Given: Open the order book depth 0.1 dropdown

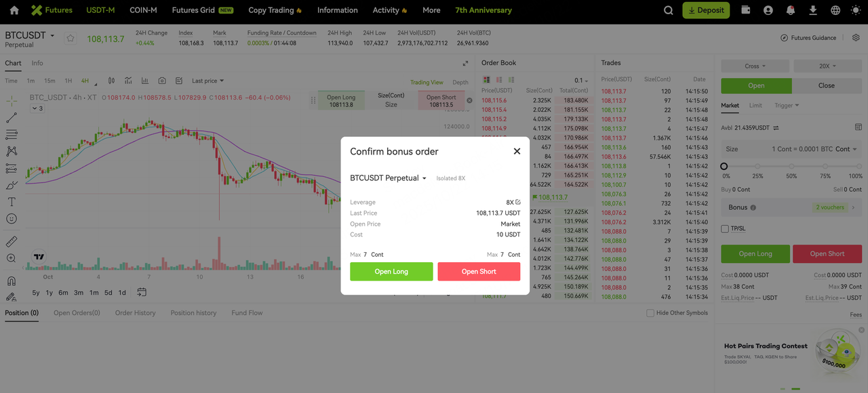Looking at the screenshot, I should point(581,81).
